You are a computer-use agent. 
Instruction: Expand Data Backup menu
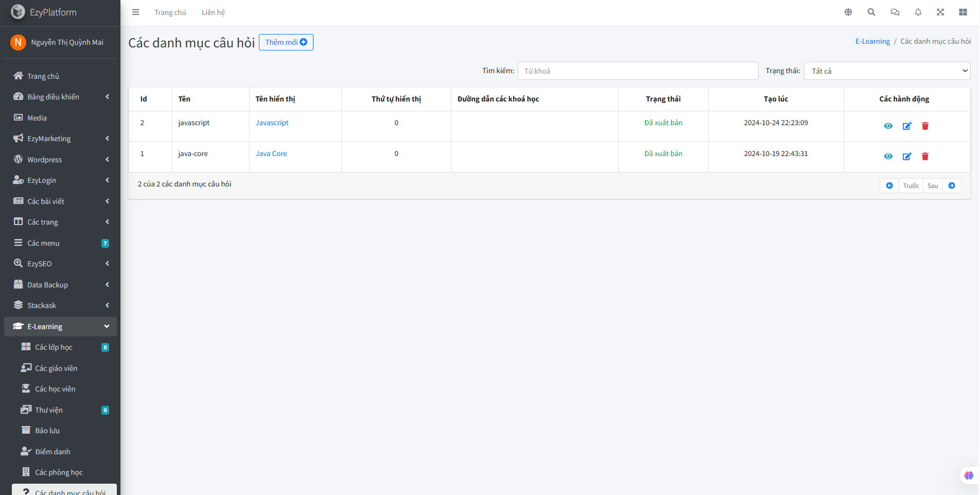point(60,285)
